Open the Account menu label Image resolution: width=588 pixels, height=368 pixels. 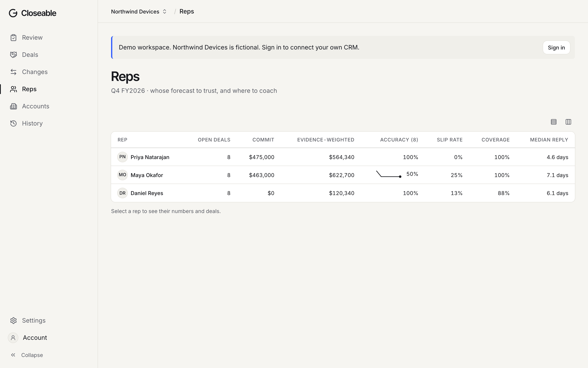click(x=35, y=338)
